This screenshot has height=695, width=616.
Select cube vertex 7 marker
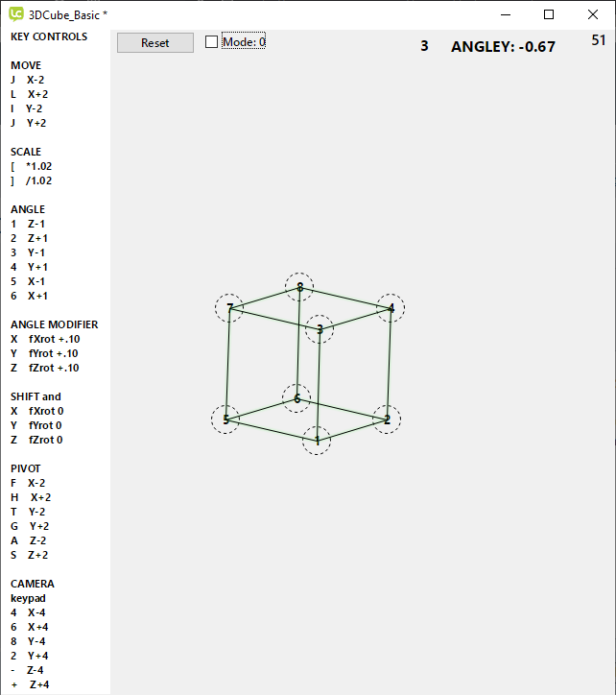click(229, 307)
